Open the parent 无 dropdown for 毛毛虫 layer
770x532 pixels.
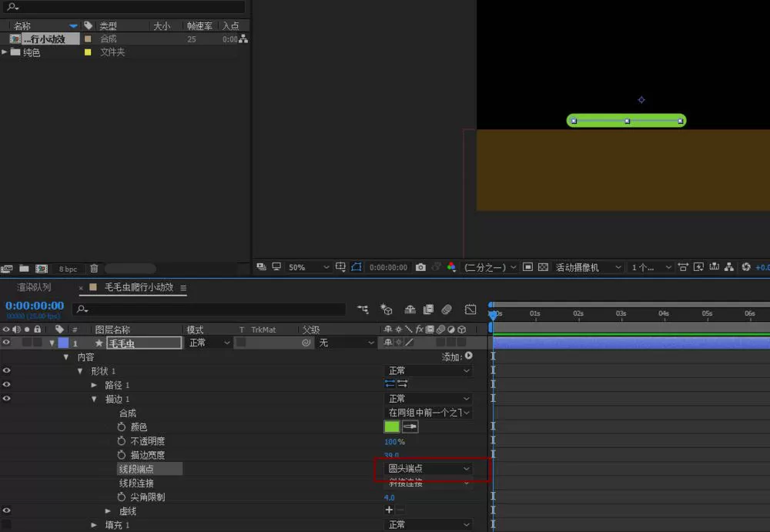click(x=346, y=343)
